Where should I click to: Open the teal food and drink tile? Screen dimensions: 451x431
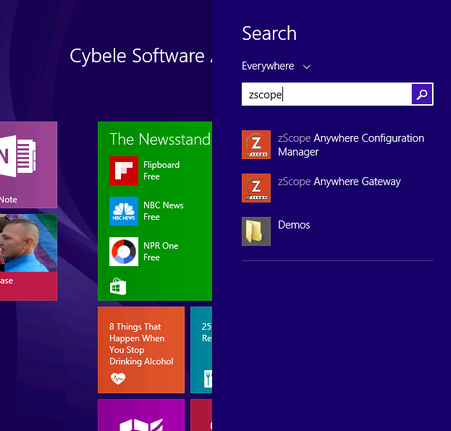(x=201, y=350)
